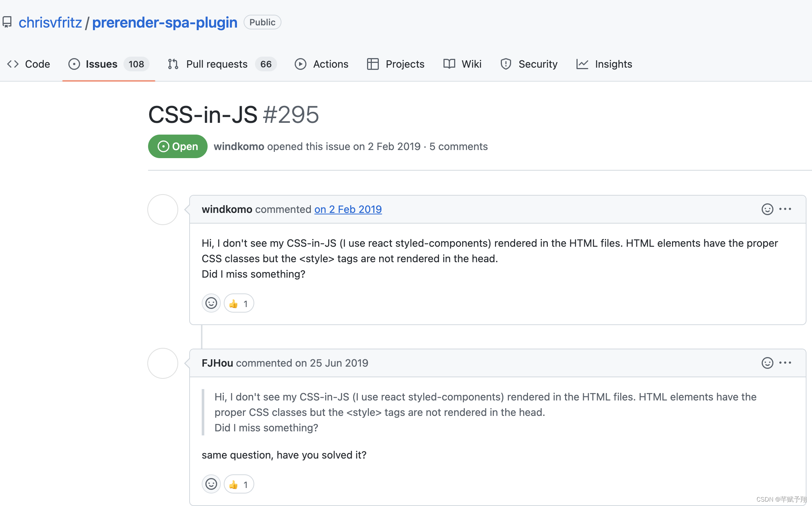Switch to the Projects tab

396,64
